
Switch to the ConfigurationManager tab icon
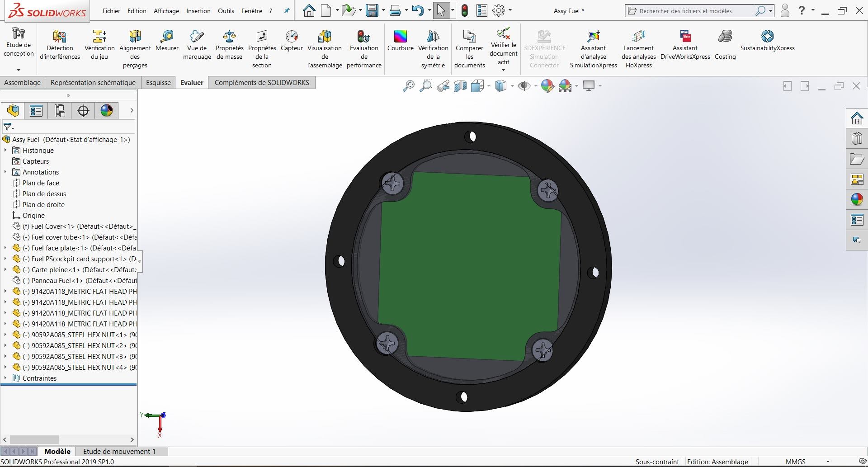click(x=60, y=111)
